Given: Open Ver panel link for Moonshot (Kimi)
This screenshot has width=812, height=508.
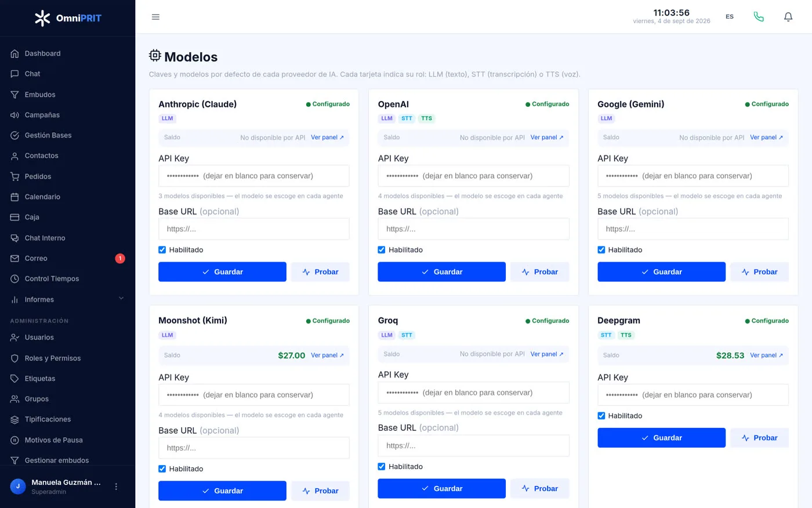Looking at the screenshot, I should click(x=327, y=355).
